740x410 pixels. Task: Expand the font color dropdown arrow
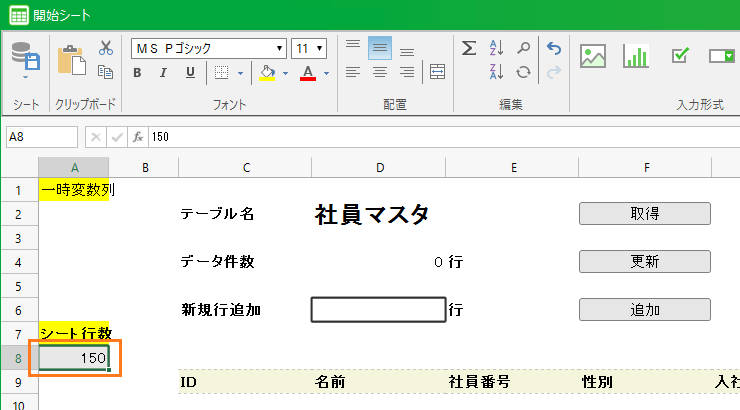(326, 73)
